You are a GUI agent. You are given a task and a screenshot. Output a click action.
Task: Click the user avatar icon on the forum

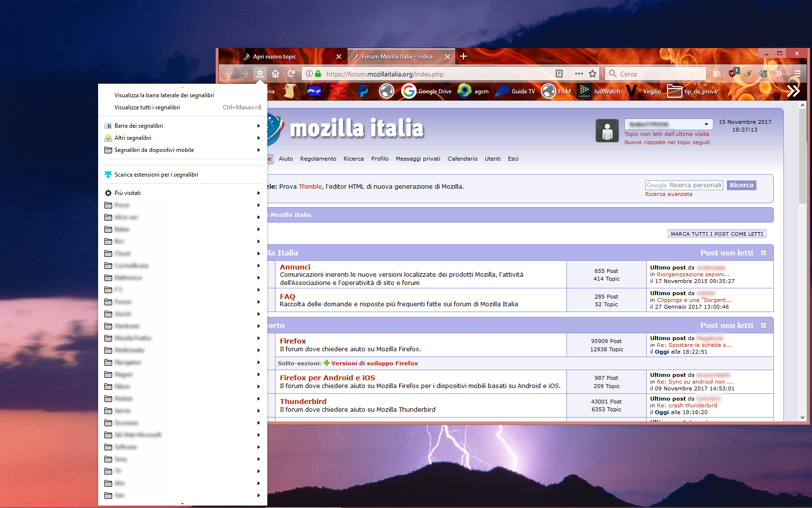click(607, 131)
